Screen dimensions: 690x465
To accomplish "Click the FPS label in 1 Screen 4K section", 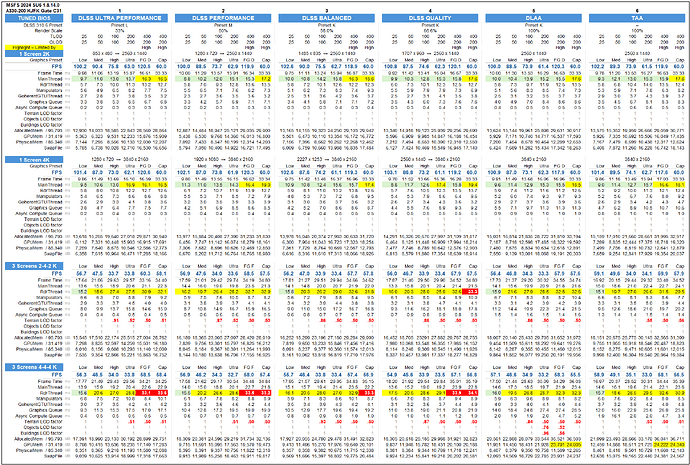I will point(57,172).
